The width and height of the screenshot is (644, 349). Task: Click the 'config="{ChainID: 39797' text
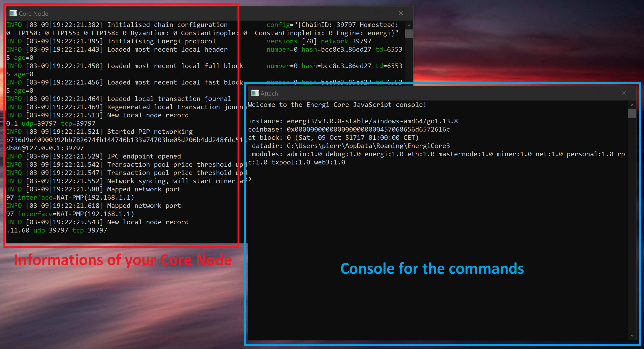(311, 25)
